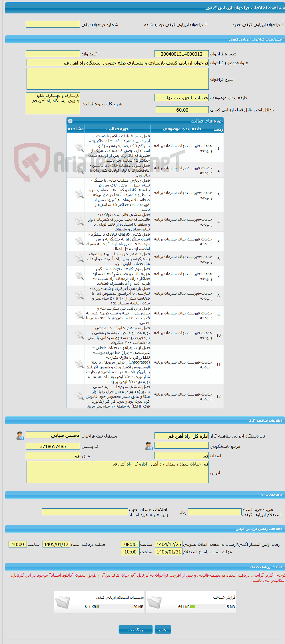
Task: Click مستندات استعلام ارزيابي كيفي document link
Action: (x=120, y=597)
